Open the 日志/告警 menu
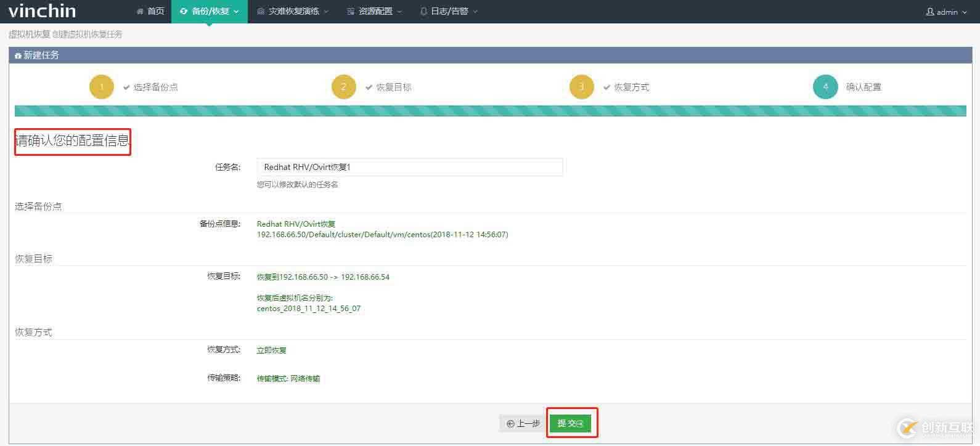Screen dimensions: 980x446 449,11
